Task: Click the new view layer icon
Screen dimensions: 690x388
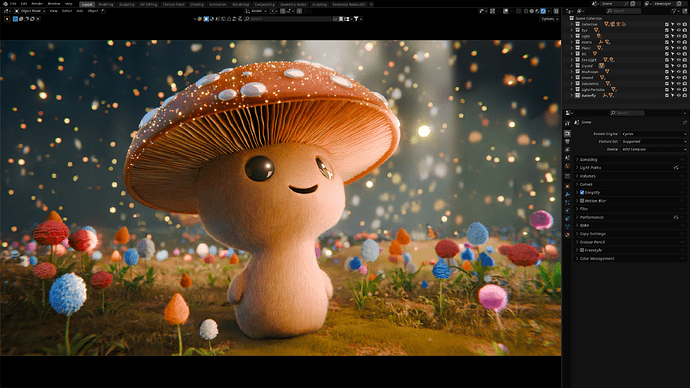Action: click(x=679, y=4)
